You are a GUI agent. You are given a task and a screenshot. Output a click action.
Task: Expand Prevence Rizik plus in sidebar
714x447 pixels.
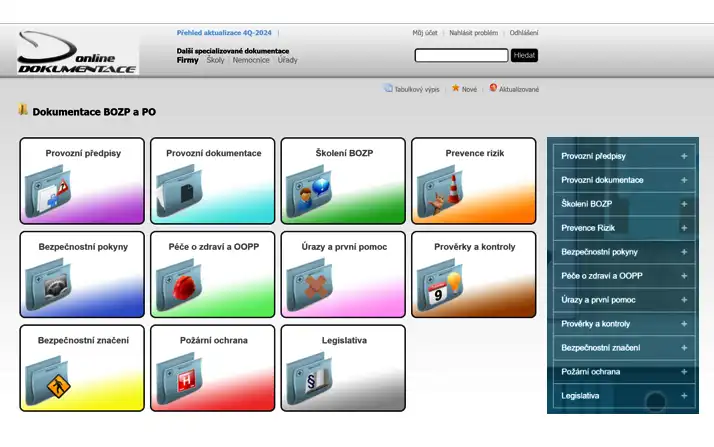click(x=684, y=228)
